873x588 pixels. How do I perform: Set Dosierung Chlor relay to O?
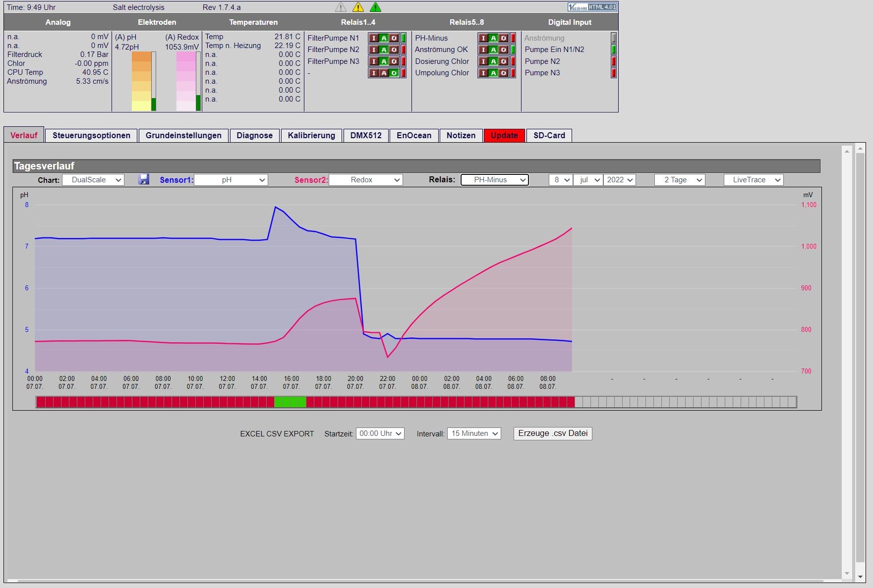point(503,61)
